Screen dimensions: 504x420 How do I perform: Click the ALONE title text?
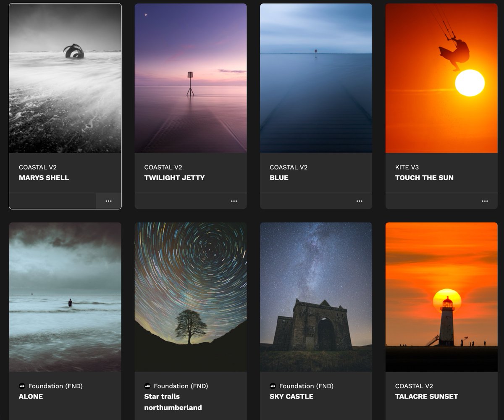tap(31, 396)
